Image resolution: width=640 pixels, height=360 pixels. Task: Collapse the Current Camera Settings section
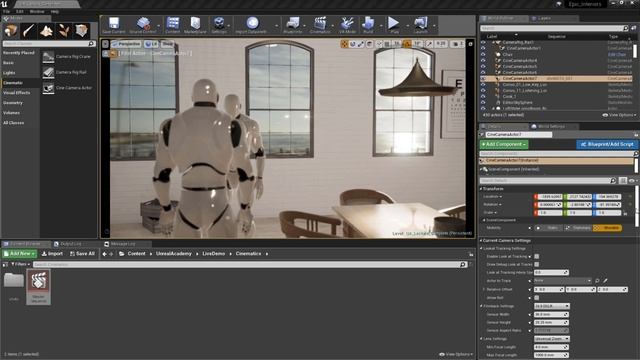481,241
